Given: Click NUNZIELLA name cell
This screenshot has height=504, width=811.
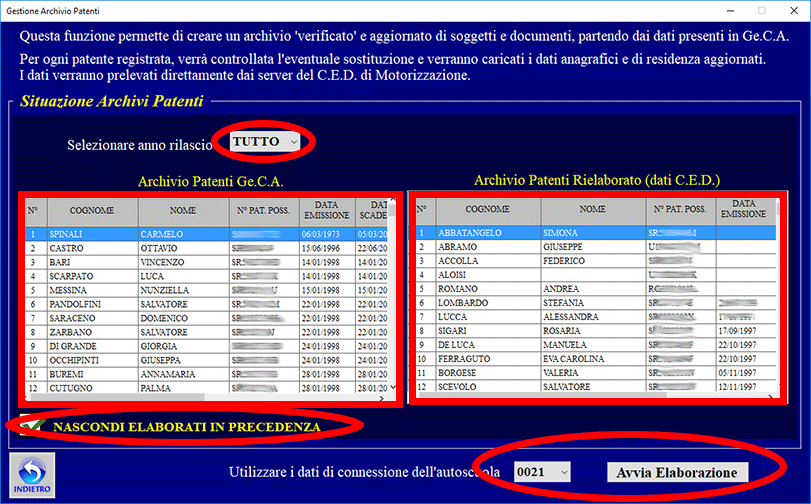Looking at the screenshot, I should 184,290.
